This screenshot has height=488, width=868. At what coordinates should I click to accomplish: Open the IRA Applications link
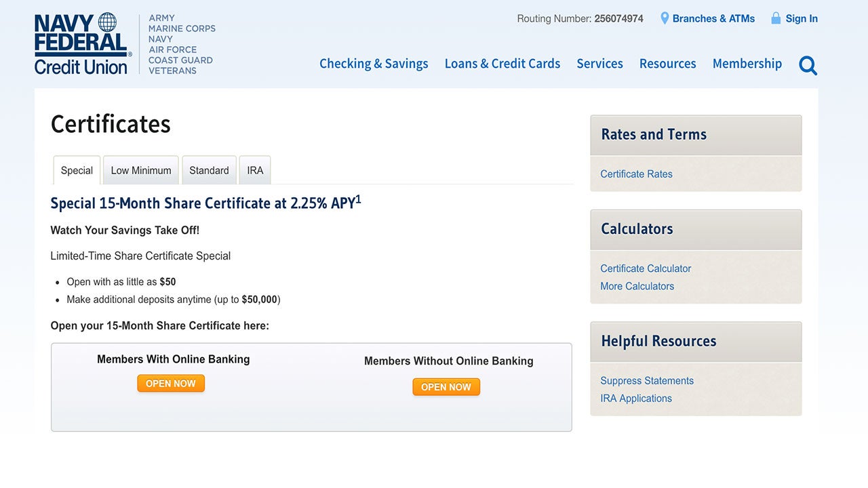pos(636,399)
